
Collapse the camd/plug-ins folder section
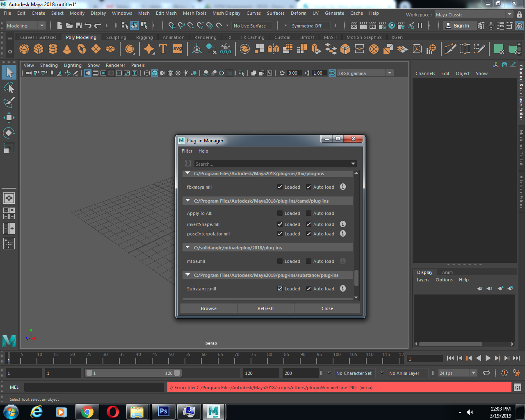coord(187,201)
